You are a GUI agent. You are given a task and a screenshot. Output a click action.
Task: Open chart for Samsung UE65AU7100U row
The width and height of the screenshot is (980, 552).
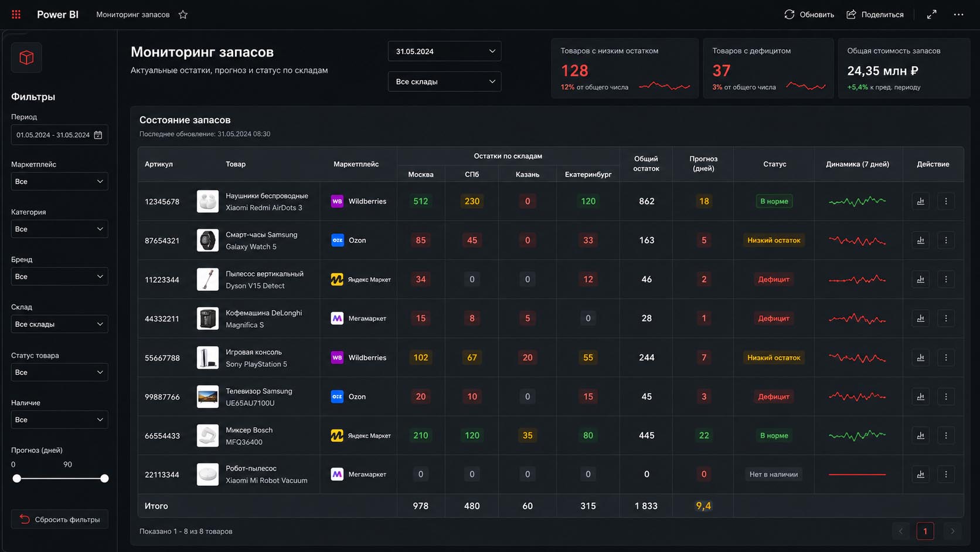pyautogui.click(x=921, y=397)
